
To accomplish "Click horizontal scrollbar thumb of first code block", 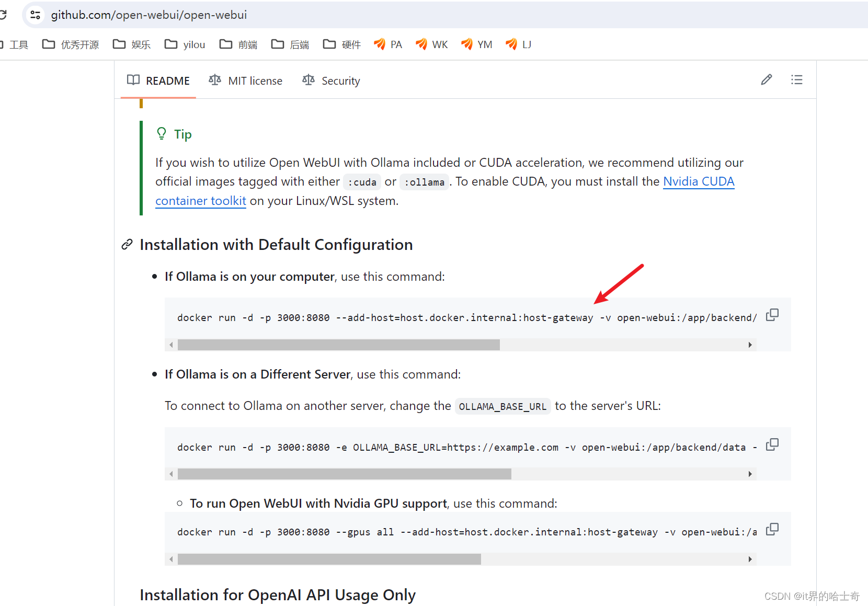I will click(339, 345).
